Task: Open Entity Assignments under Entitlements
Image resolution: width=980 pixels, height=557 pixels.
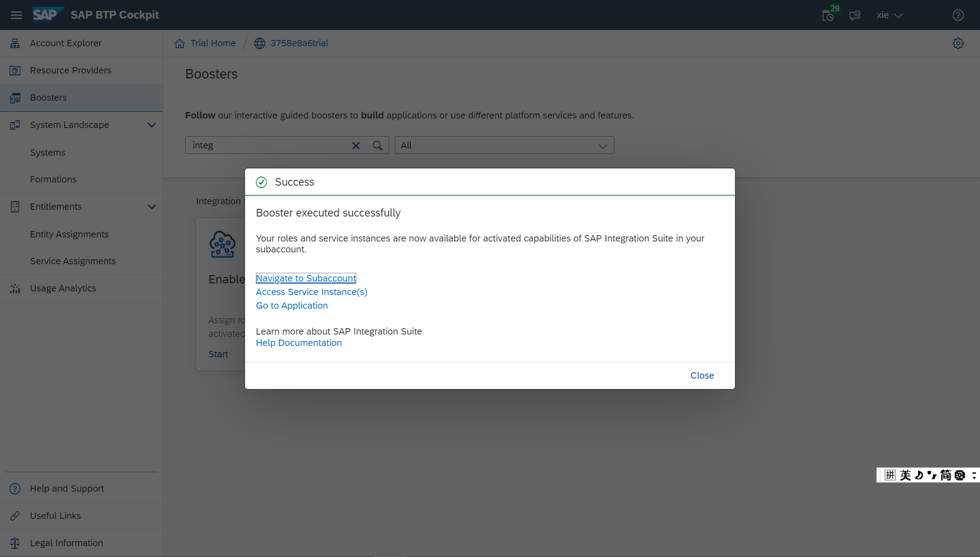Action: click(x=82, y=234)
